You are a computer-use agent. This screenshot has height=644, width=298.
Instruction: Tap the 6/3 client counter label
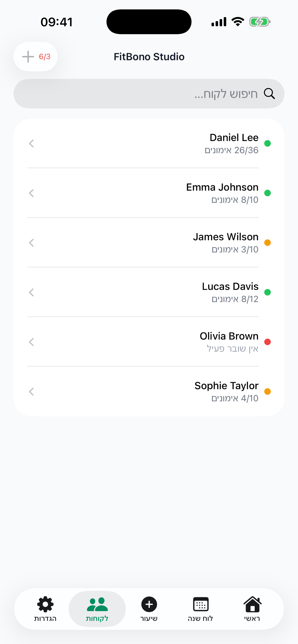coord(45,57)
